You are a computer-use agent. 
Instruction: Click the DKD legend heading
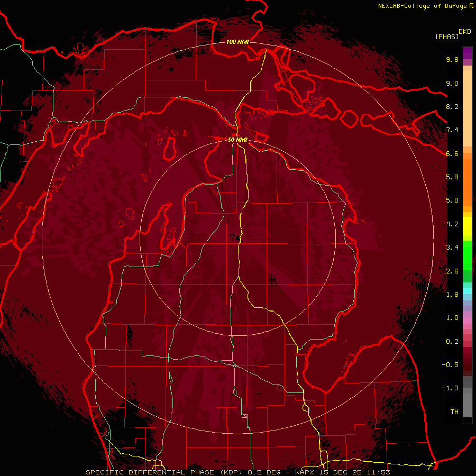click(x=465, y=32)
